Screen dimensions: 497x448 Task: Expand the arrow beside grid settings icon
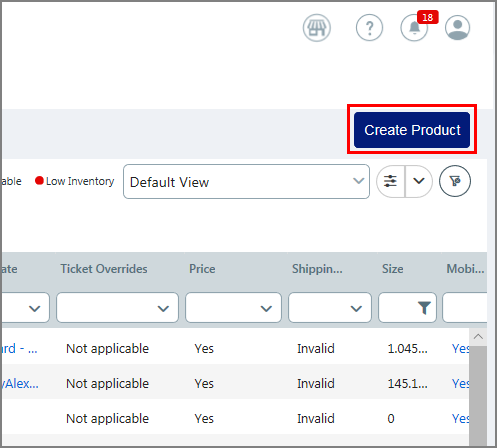pos(419,181)
